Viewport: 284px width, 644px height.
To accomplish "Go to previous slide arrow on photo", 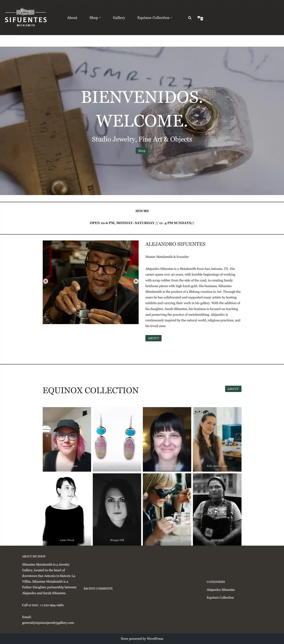I will click(x=45, y=281).
